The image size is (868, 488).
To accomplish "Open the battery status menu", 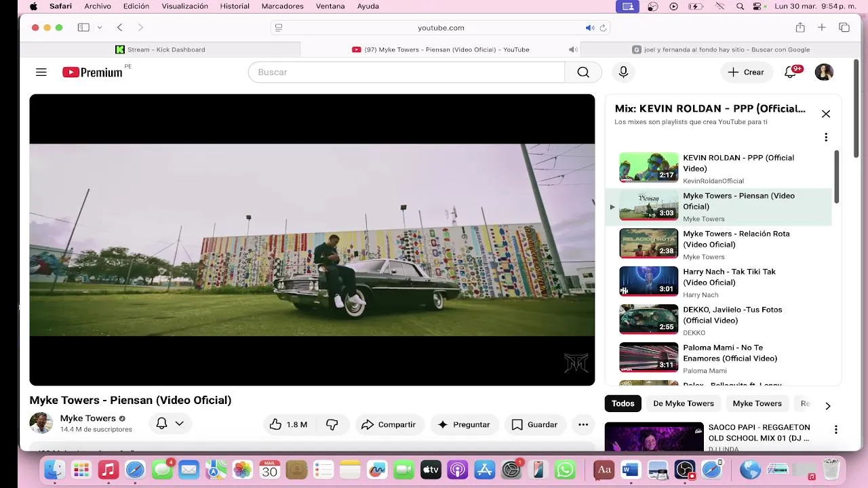I will (x=695, y=6).
